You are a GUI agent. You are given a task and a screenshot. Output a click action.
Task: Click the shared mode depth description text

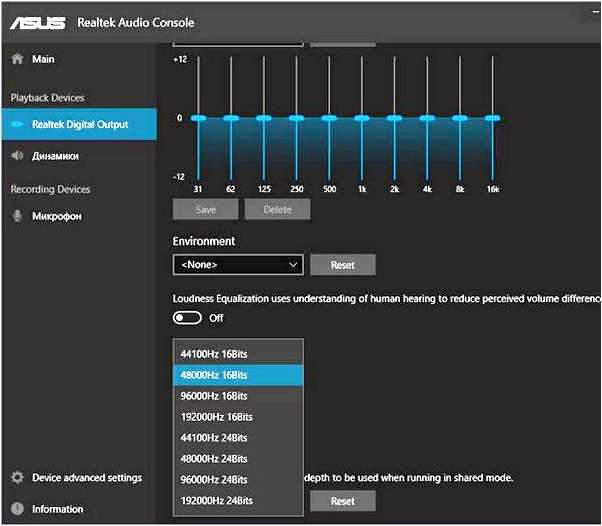click(x=409, y=478)
